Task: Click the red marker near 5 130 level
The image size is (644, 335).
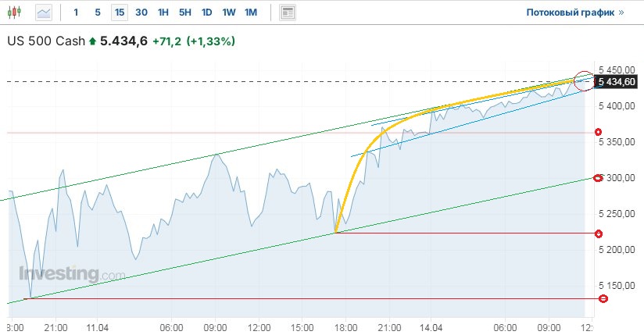Action: (x=603, y=298)
